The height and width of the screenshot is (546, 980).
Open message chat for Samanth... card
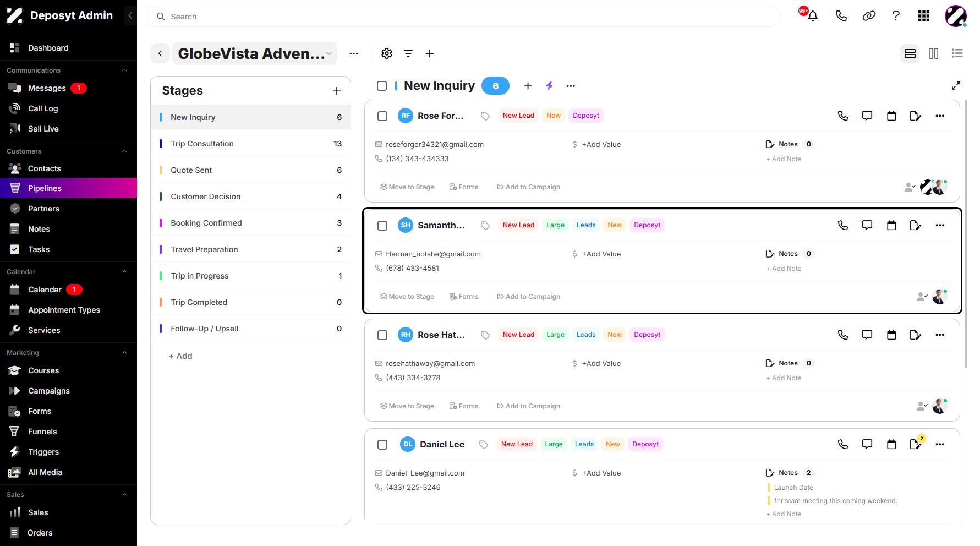tap(867, 225)
